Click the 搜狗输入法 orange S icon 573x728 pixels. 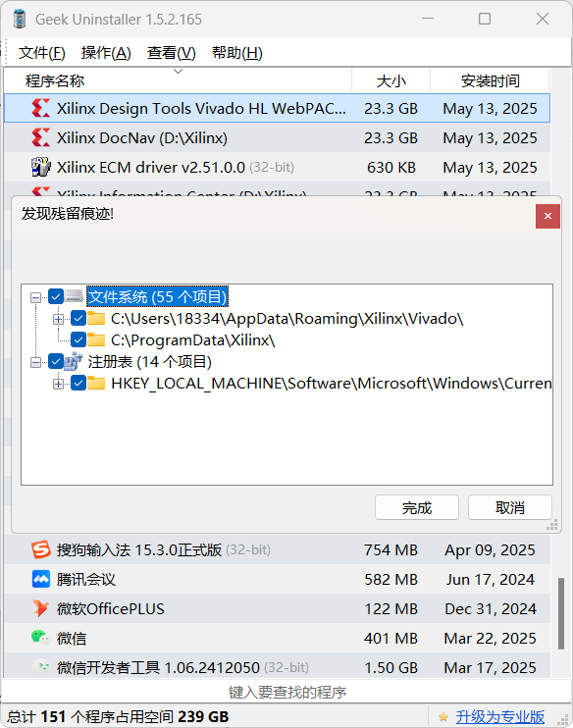tap(41, 549)
